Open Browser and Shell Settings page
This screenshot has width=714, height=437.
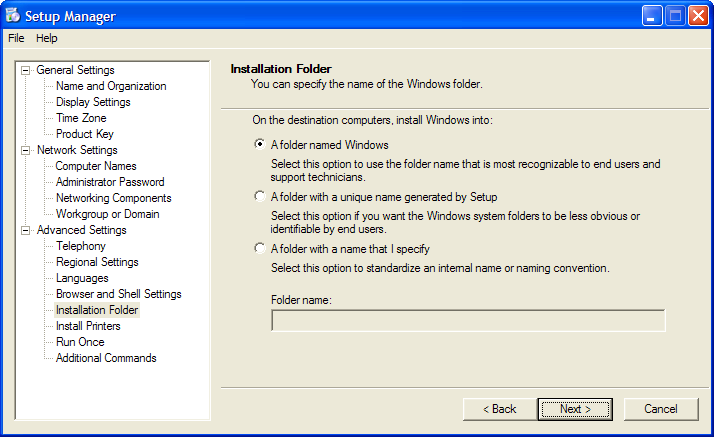pyautogui.click(x=118, y=294)
